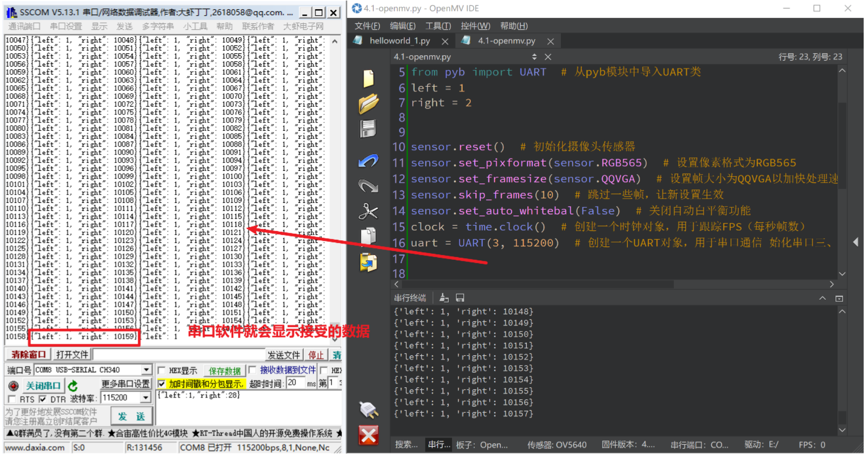Switch to the helloworld_1.py tab
This screenshot has width=868, height=454.
point(400,41)
